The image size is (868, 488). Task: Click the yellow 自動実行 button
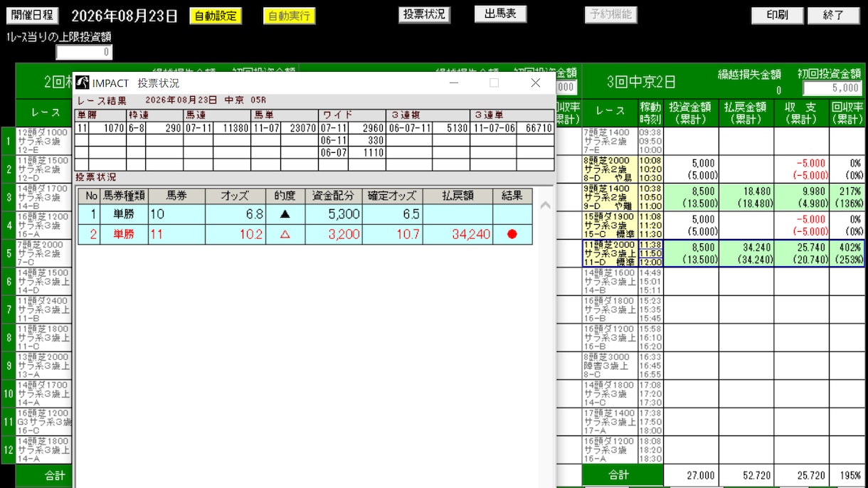click(289, 16)
